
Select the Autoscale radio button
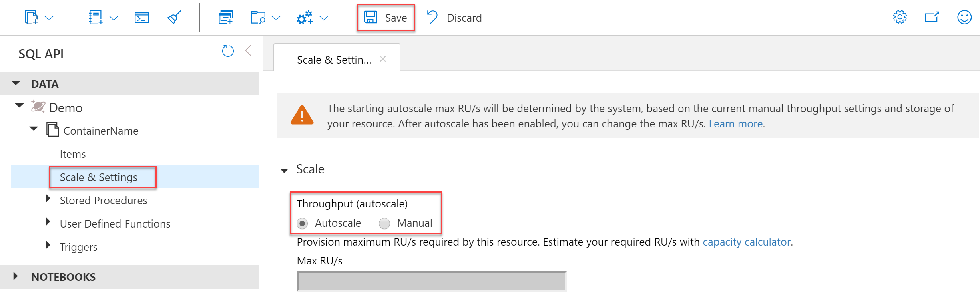[303, 223]
